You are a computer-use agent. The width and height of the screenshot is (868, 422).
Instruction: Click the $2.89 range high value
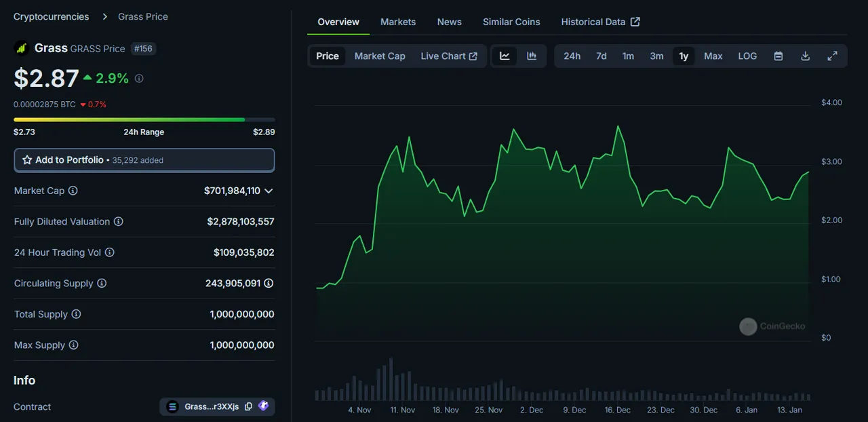tap(264, 132)
